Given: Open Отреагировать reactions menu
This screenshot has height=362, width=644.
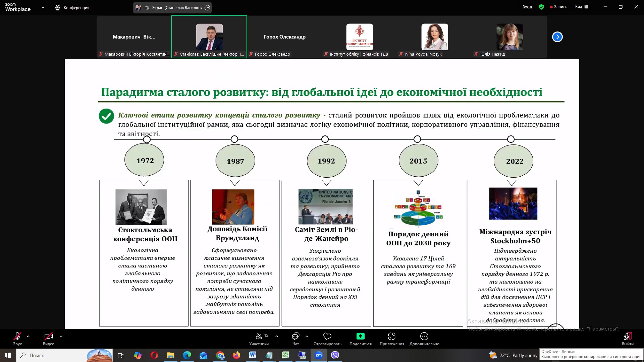Looking at the screenshot, I should (327, 339).
